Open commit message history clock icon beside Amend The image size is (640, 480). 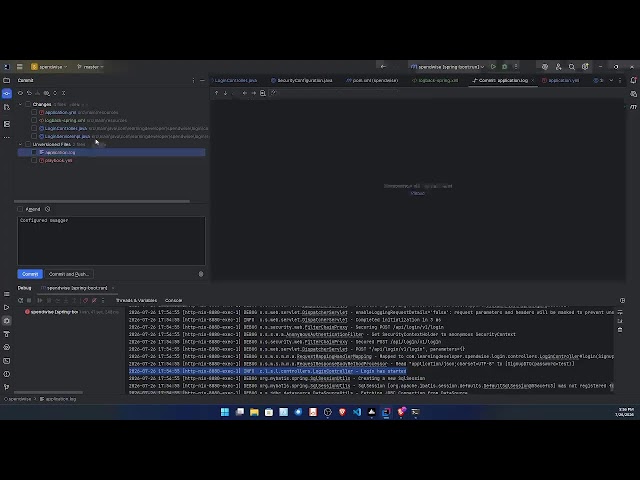[x=47, y=209]
